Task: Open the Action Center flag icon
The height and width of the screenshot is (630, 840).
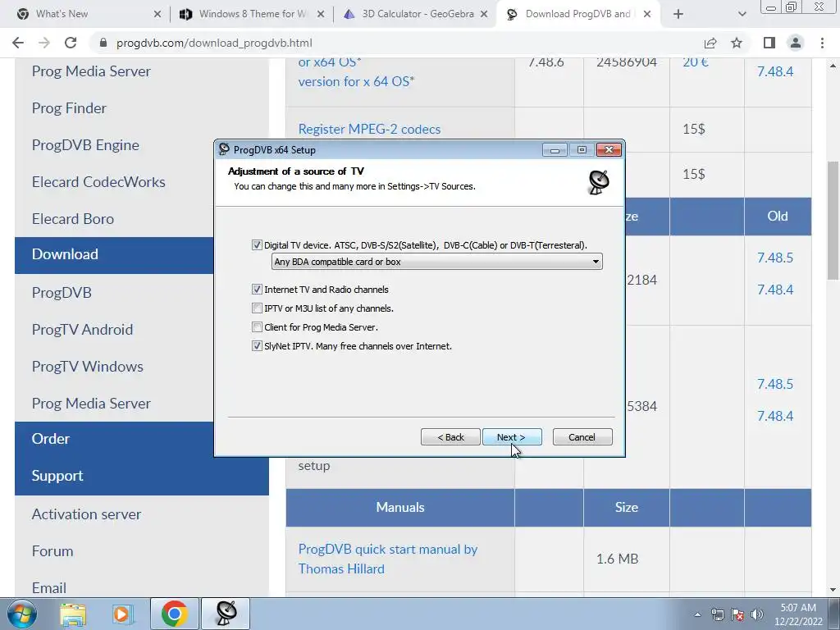Action: click(737, 614)
